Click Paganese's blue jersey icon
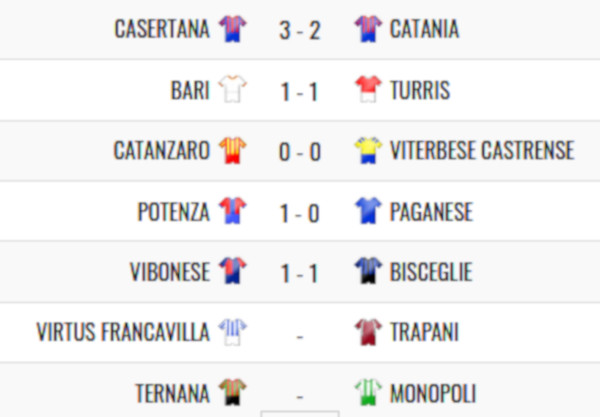Image resolution: width=600 pixels, height=417 pixels. [368, 211]
